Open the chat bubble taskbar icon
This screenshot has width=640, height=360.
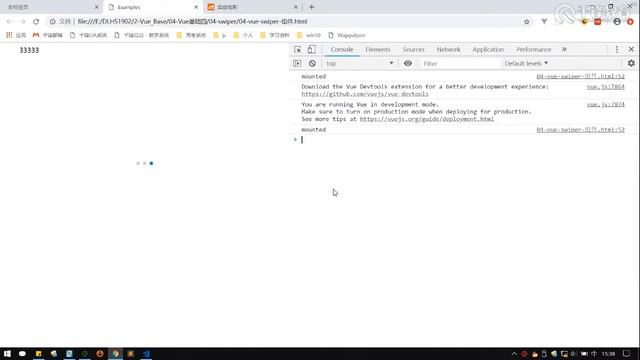[22, 353]
